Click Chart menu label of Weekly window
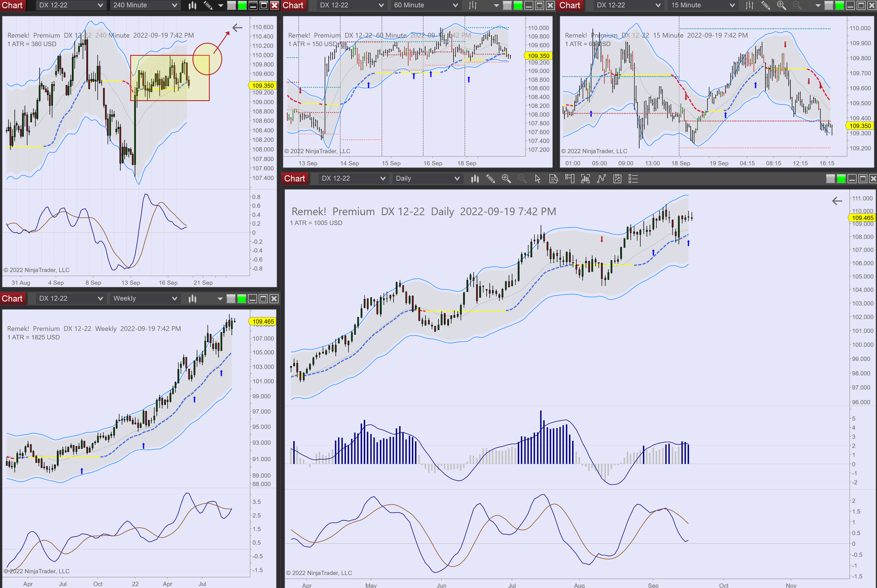 pyautogui.click(x=12, y=299)
